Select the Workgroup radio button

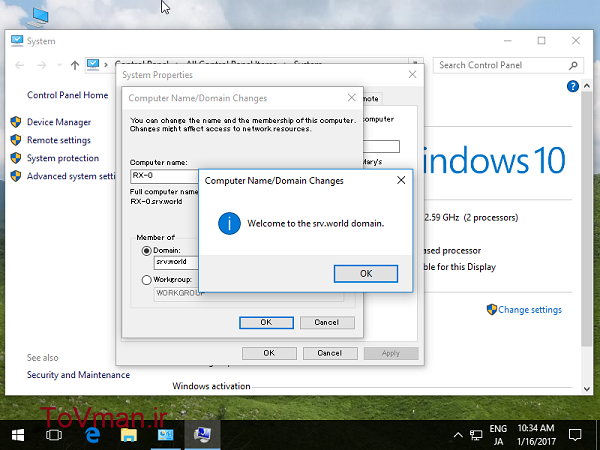pyautogui.click(x=146, y=280)
